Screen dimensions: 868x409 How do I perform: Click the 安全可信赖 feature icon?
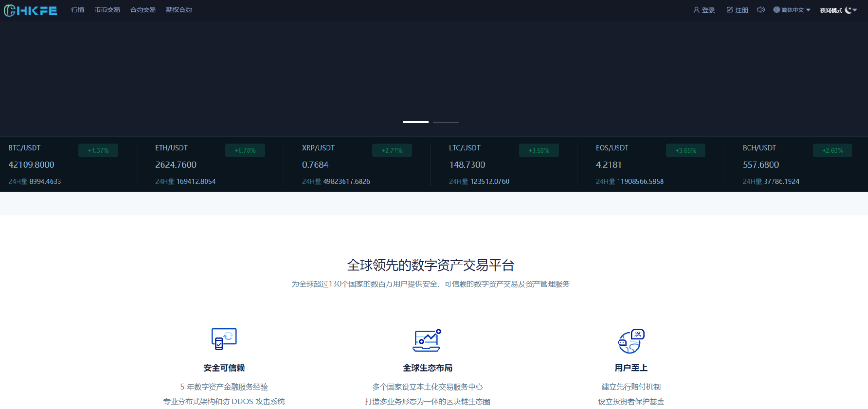pos(224,340)
